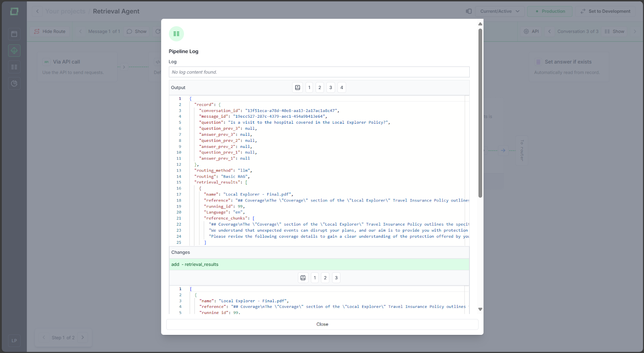Click the "routing": "Basic RAG" line
The image size is (644, 353).
pos(222,176)
